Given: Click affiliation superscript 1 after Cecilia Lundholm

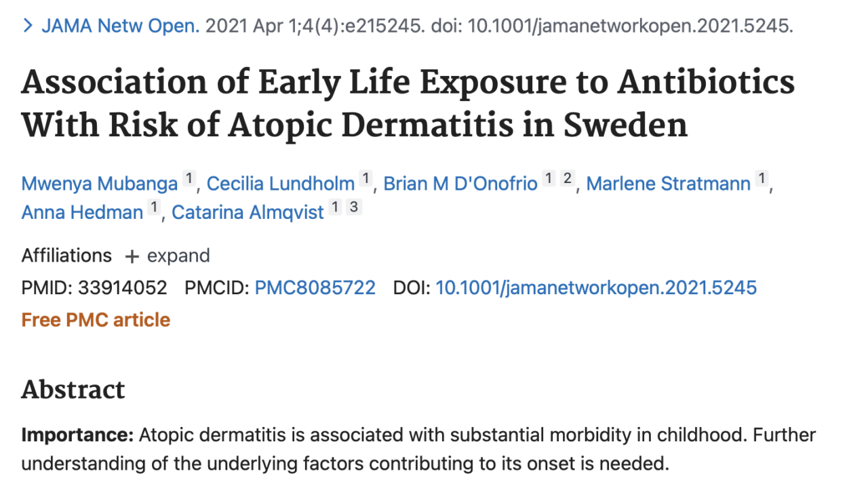Looking at the screenshot, I should pyautogui.click(x=366, y=179).
